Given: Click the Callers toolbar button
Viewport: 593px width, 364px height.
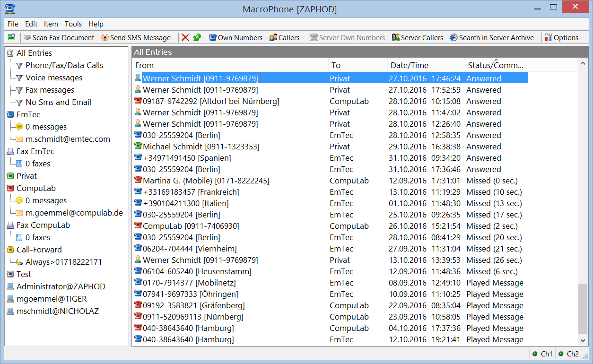Looking at the screenshot, I should click(284, 38).
